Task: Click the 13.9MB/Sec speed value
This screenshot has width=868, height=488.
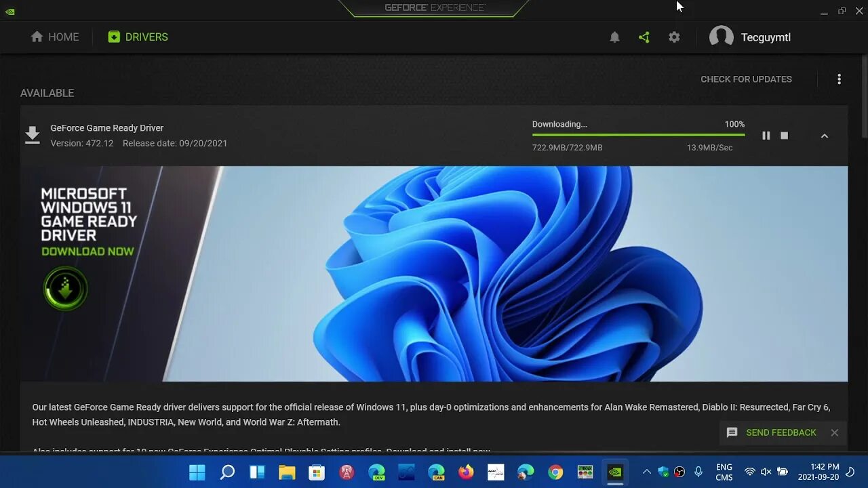Action: pos(709,147)
